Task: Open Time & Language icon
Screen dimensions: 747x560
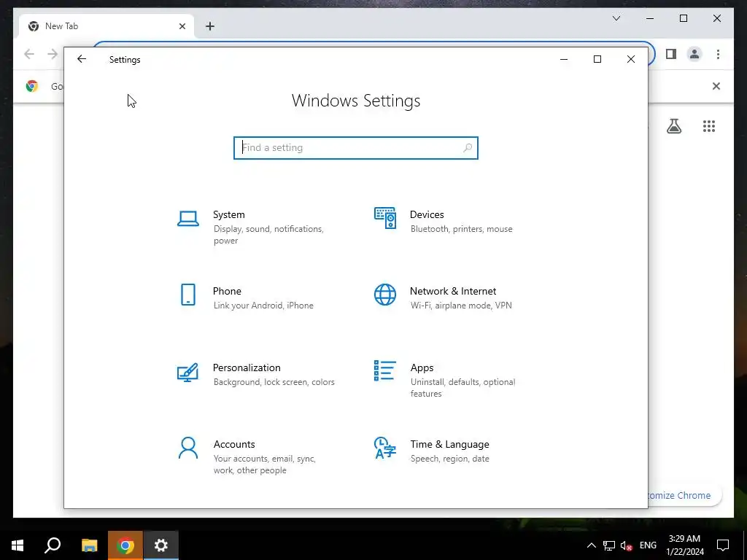Action: click(385, 448)
